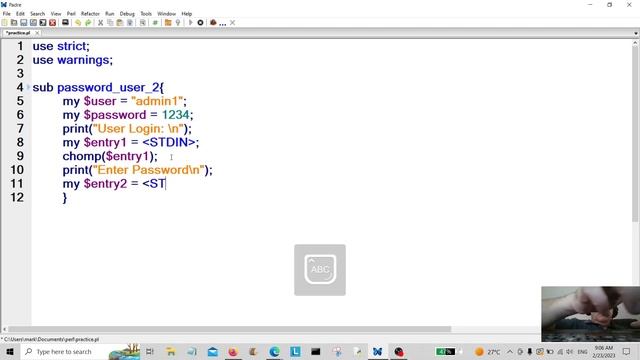640x360 pixels.
Task: Click on the "User Login: \n" string
Action: tap(140, 129)
